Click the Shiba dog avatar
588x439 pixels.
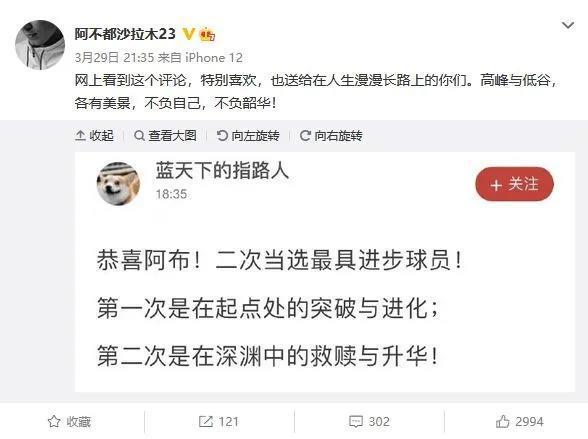point(118,184)
